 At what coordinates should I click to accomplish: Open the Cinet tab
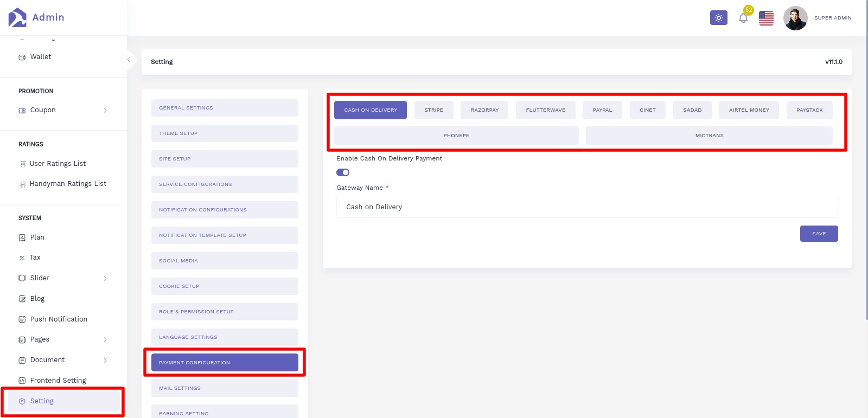tap(648, 110)
